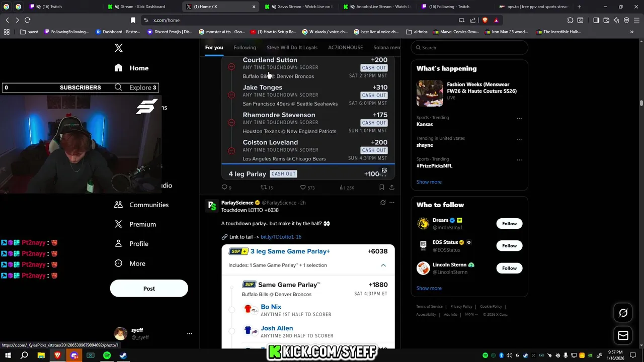Viewport: 644px width, 362px height.
Task: Switch to the ppv.to browser tab
Action: [533, 7]
